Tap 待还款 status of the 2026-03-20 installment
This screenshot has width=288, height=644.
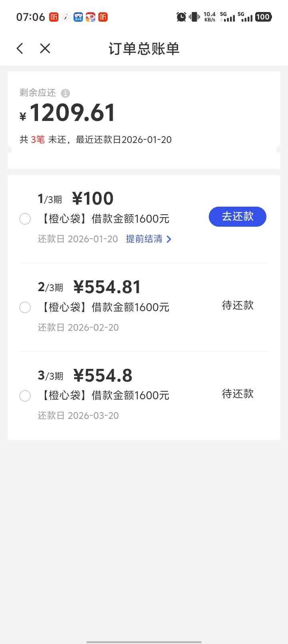point(238,394)
